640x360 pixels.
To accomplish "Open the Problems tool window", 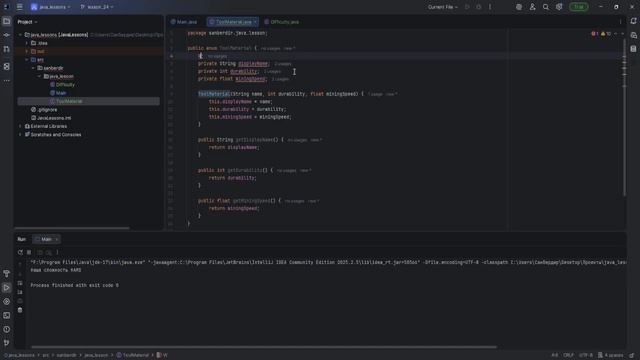I will coord(7,329).
